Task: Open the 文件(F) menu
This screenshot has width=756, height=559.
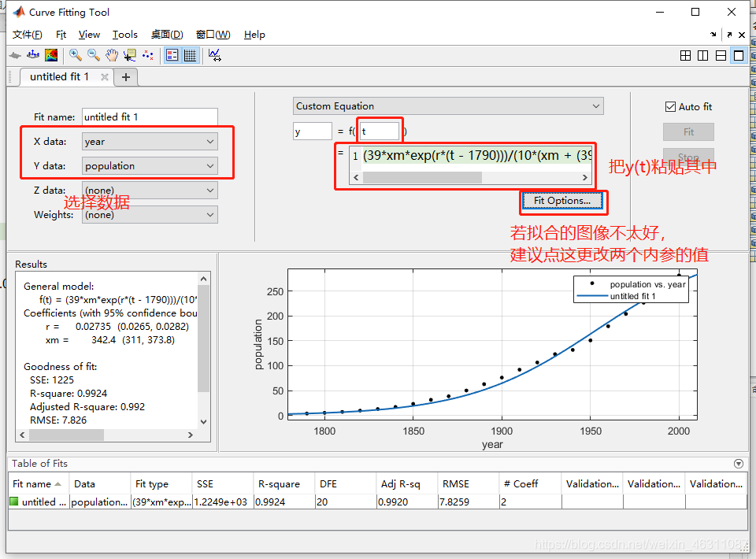Action: (27, 35)
